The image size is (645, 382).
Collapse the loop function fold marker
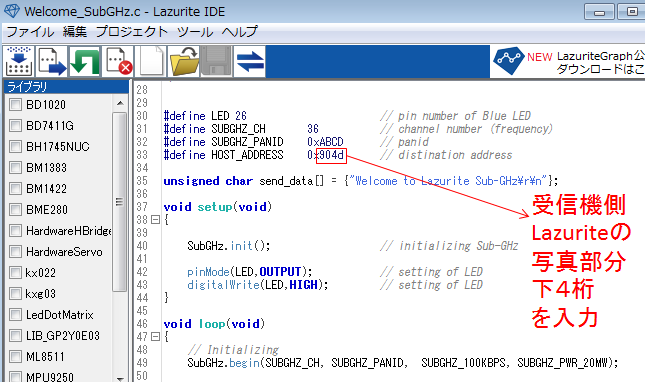point(155,337)
